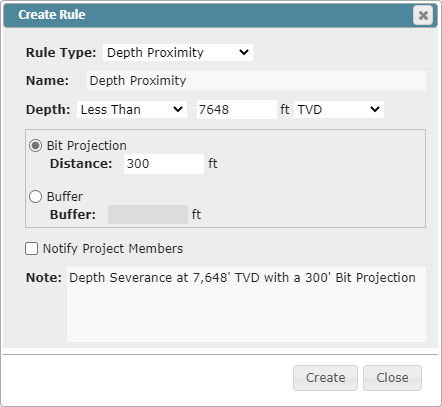Image resolution: width=442 pixels, height=407 pixels.
Task: Click the Distance field showing 300
Action: tap(164, 164)
